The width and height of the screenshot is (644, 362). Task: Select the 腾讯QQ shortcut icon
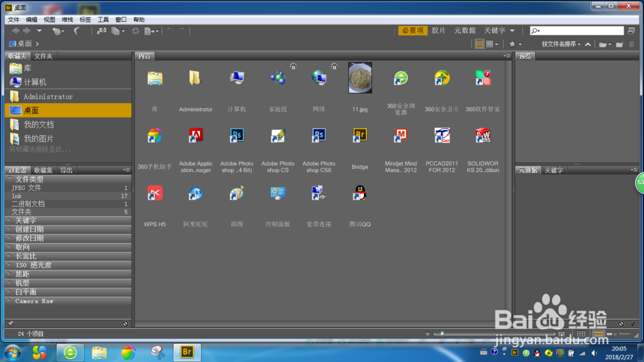point(360,193)
